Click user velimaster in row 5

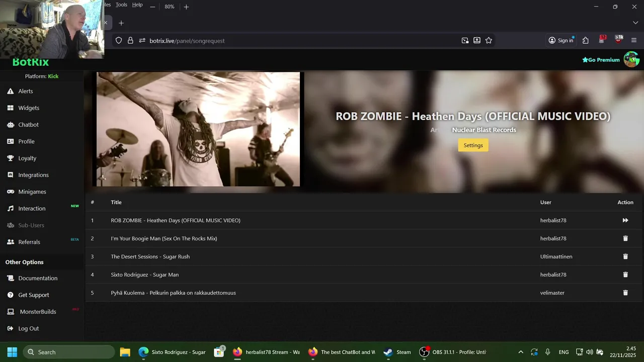(552, 293)
